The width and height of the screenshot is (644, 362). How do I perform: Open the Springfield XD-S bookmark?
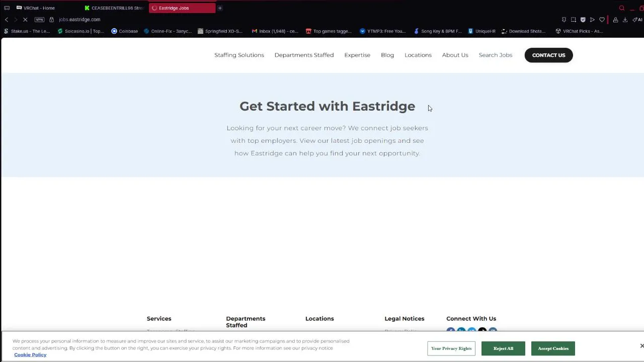coord(220,31)
